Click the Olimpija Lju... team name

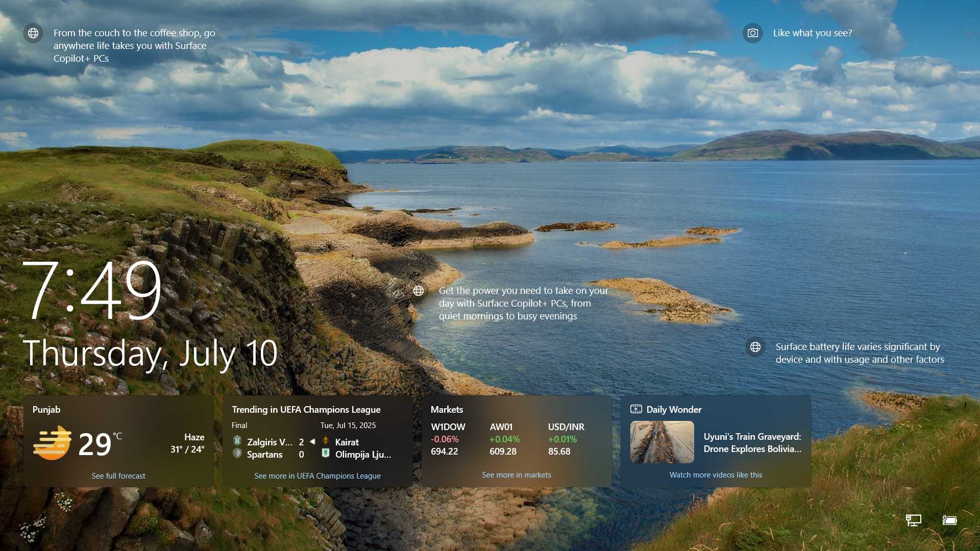[363, 454]
